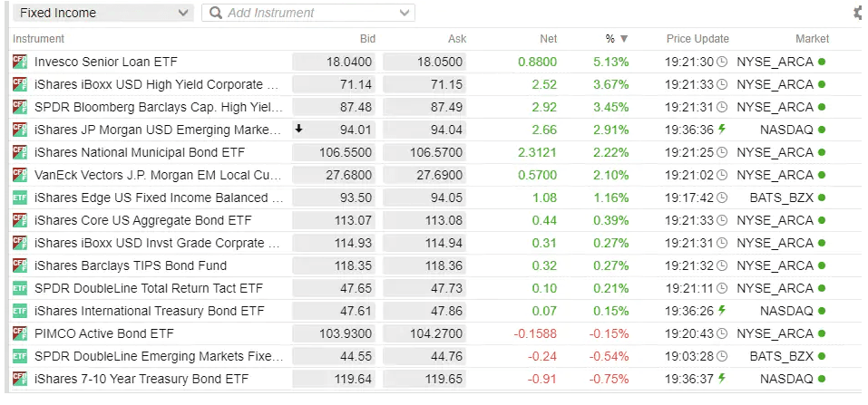Click Ask 87.49 for SPDR Bloomberg Barclays
This screenshot has height=405, width=868.
tap(424, 107)
